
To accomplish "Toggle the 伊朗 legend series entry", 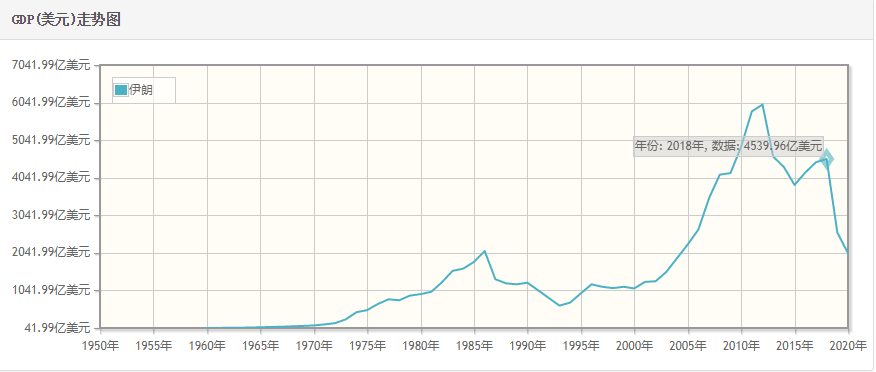I will pyautogui.click(x=134, y=90).
